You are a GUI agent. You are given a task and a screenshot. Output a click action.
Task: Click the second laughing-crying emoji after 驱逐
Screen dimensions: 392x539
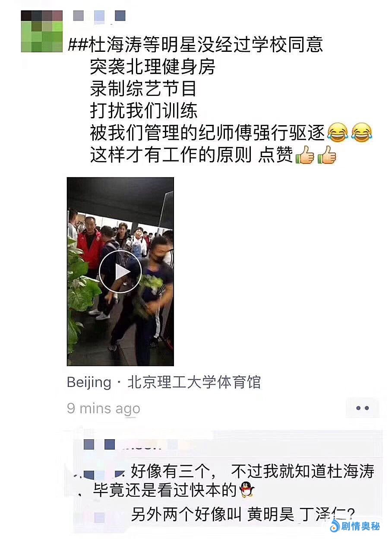(362, 133)
